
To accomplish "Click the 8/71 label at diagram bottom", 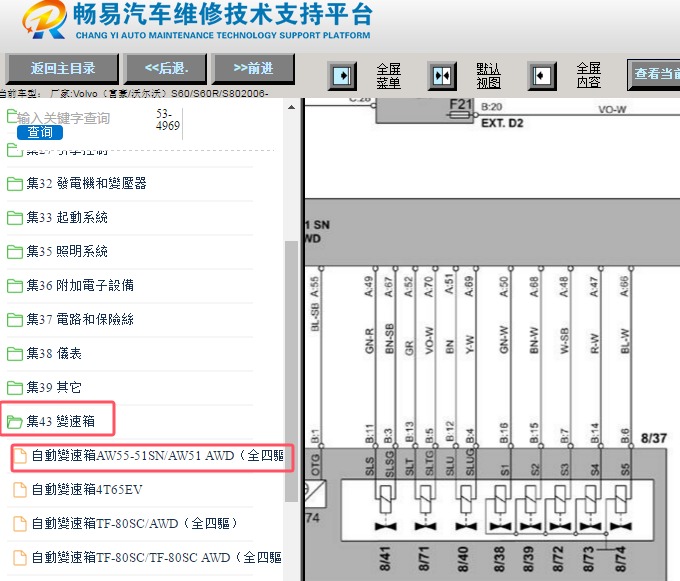I will pos(424,559).
